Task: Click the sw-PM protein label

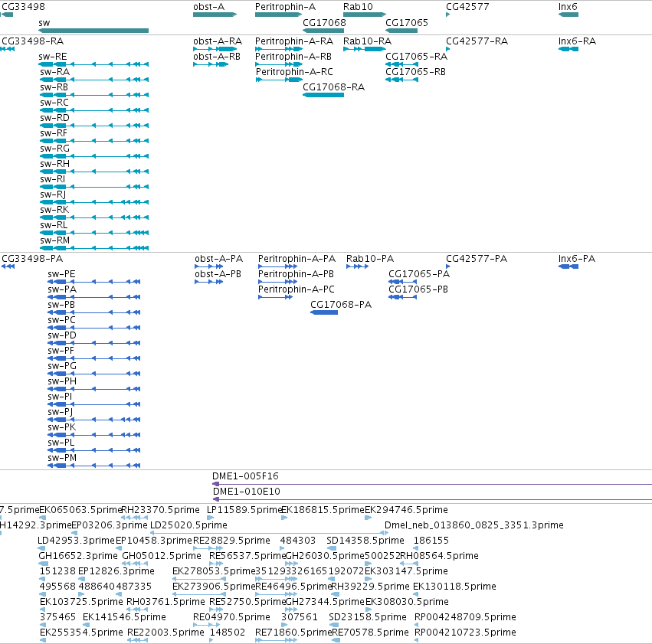Action: (62, 457)
